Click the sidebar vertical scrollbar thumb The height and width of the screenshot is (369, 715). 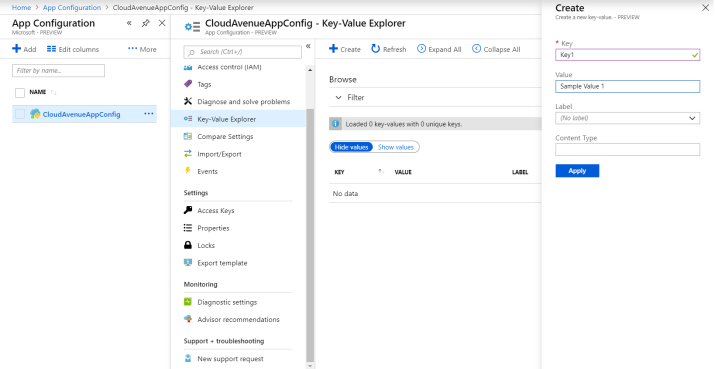point(310,235)
